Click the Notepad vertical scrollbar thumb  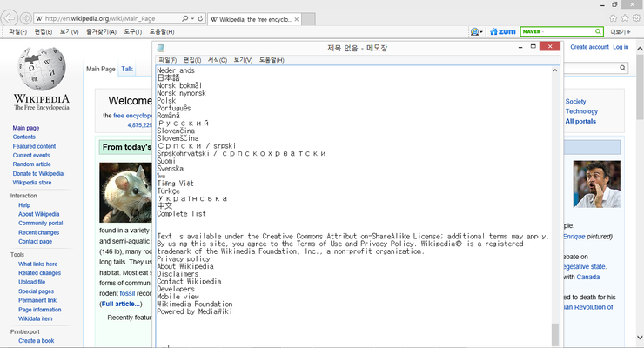click(556, 333)
